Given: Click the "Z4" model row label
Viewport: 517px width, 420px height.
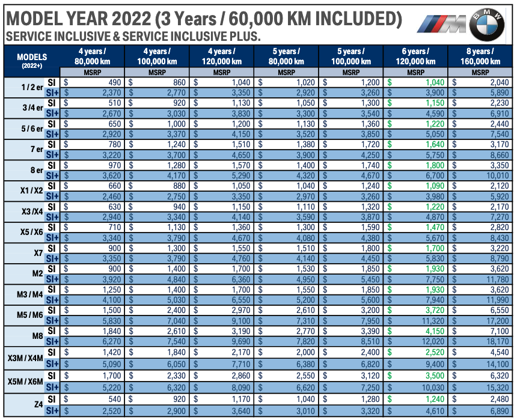Looking at the screenshot, I should coord(38,404).
